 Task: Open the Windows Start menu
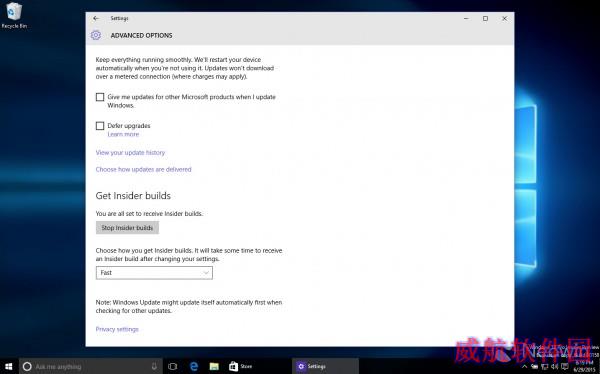[x=8, y=366]
